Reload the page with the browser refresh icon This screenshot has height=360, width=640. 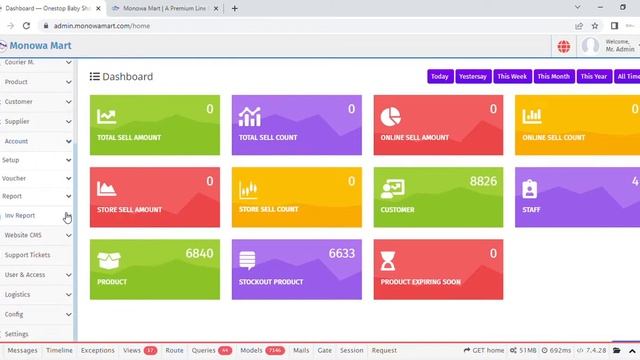click(26, 26)
